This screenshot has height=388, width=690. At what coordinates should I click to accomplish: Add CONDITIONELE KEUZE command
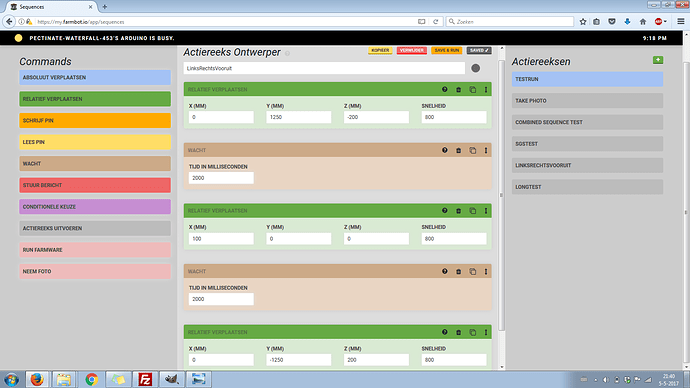click(95, 207)
